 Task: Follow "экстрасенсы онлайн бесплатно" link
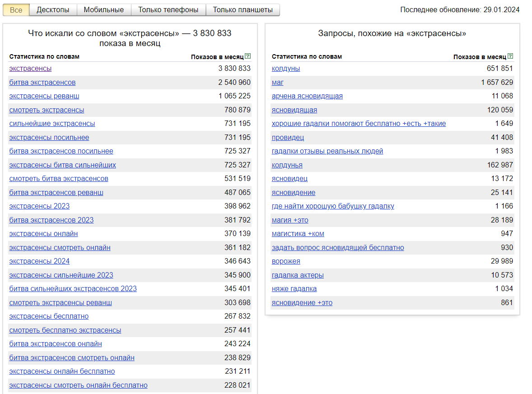coord(62,371)
